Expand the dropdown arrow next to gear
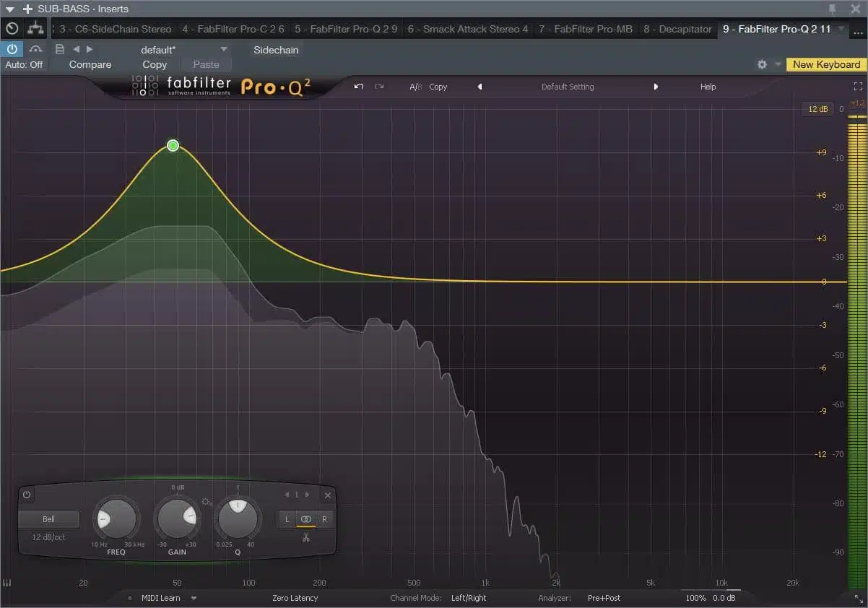Screen dimensions: 868x608 click(x=778, y=64)
